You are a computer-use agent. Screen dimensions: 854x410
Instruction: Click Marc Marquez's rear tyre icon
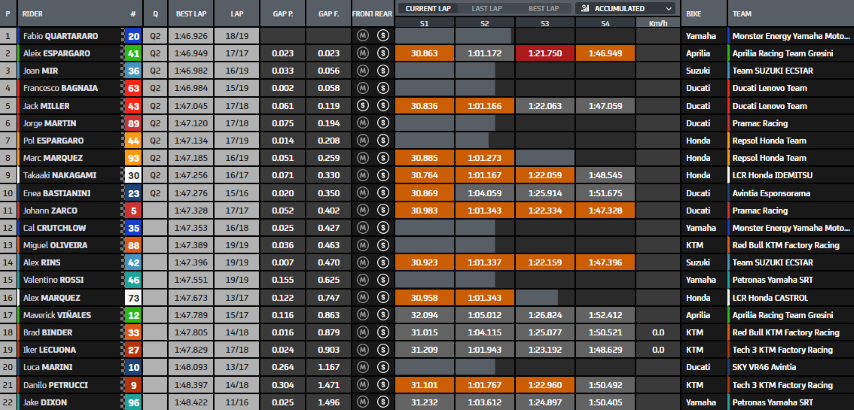(383, 157)
